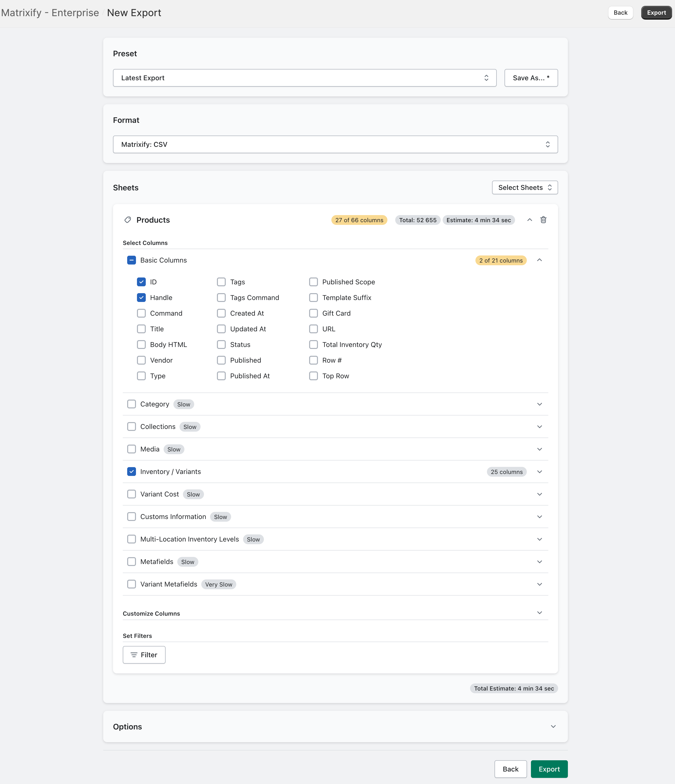Expand Customize Columns with its chevron
Image resolution: width=675 pixels, height=784 pixels.
pos(539,613)
